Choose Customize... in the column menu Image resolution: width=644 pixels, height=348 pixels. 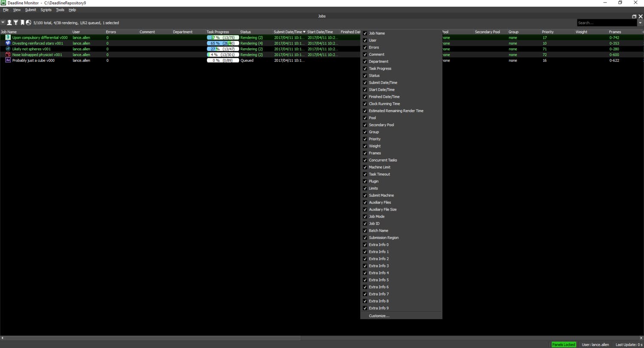click(x=379, y=316)
